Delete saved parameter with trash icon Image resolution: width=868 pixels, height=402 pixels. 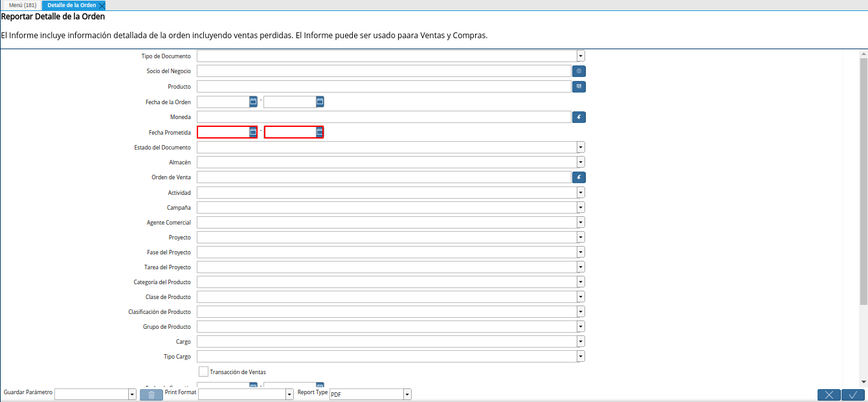151,395
